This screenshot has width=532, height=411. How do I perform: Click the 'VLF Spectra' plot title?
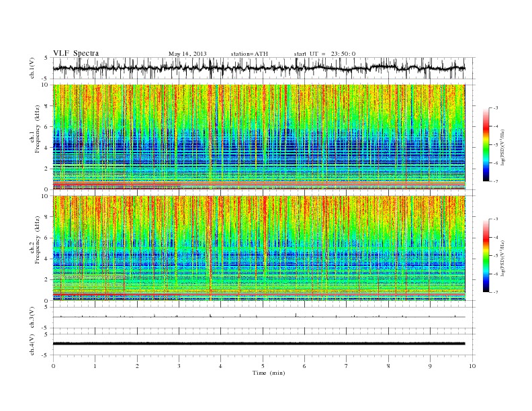coord(76,53)
